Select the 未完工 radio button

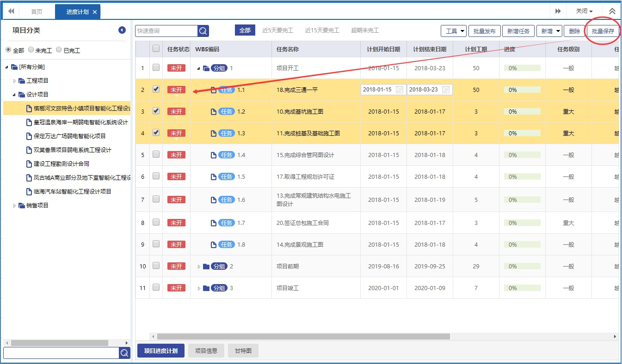(x=31, y=50)
